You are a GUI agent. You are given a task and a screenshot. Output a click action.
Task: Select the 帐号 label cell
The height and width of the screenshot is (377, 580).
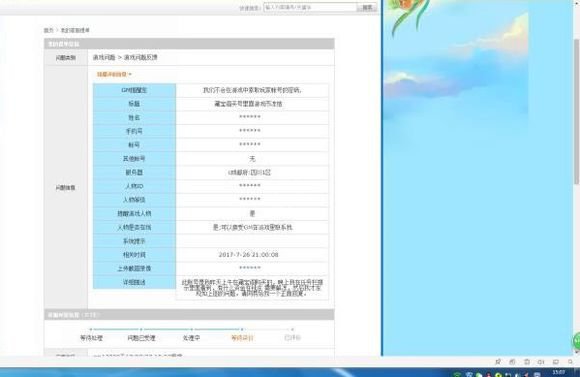(x=134, y=145)
